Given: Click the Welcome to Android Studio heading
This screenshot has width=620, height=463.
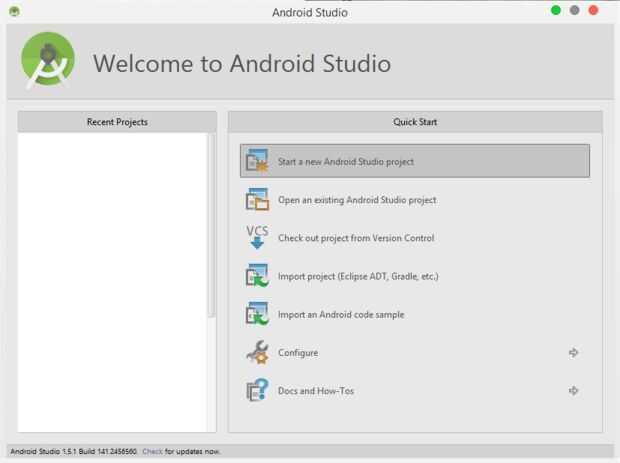Looking at the screenshot, I should (x=242, y=63).
